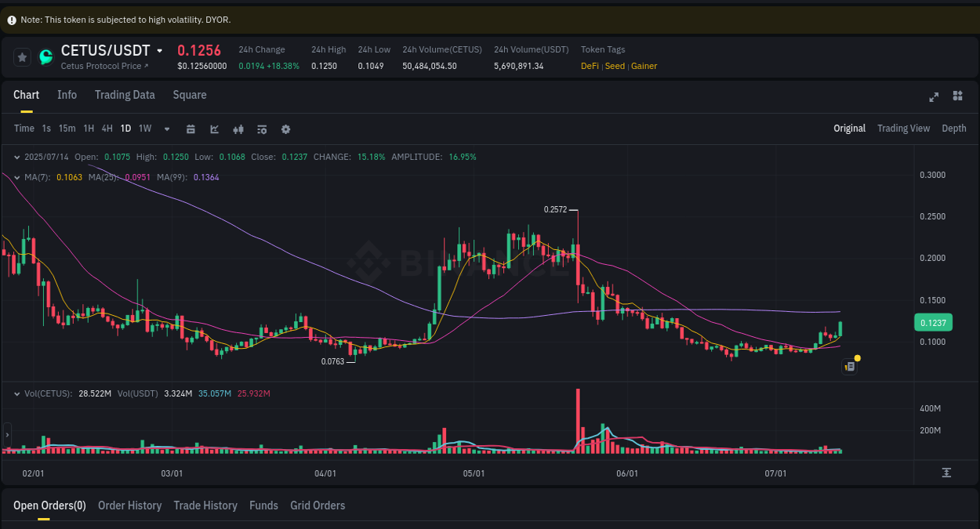Click the candlestick display icon on the toolbar

click(x=238, y=129)
